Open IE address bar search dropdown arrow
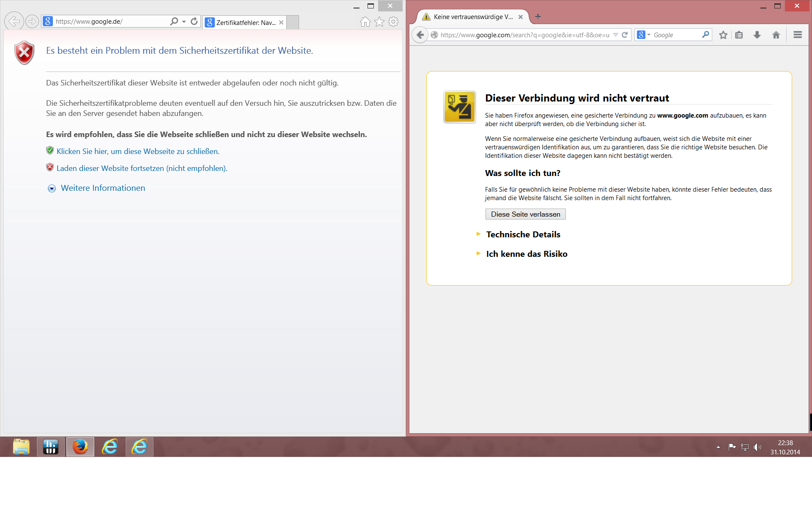This screenshot has height=528, width=812. (184, 22)
